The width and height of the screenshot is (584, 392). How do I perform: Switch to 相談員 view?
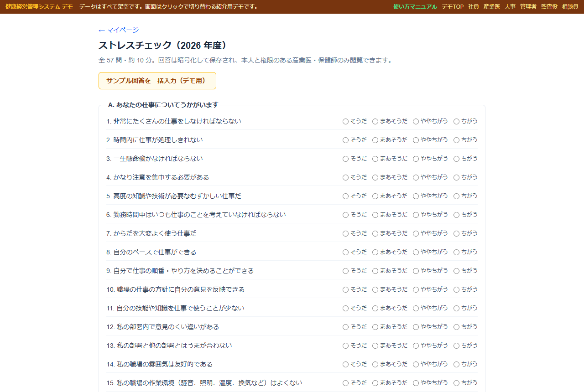570,7
